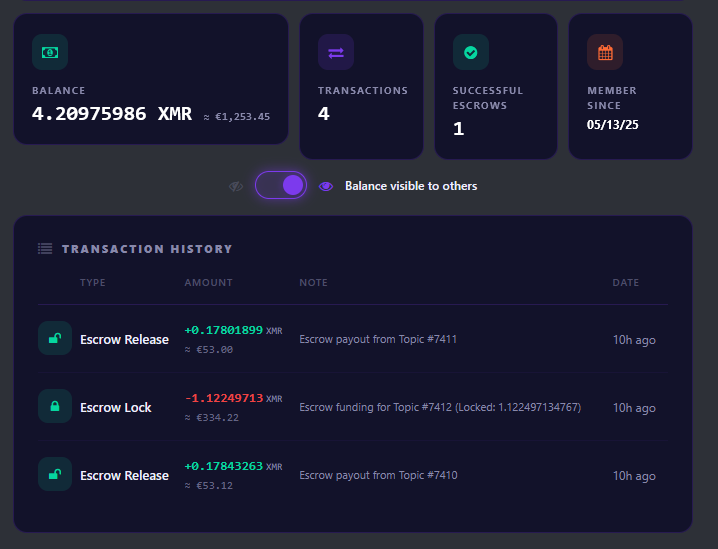Select the Type column header
This screenshot has height=549, width=718.
[93, 283]
